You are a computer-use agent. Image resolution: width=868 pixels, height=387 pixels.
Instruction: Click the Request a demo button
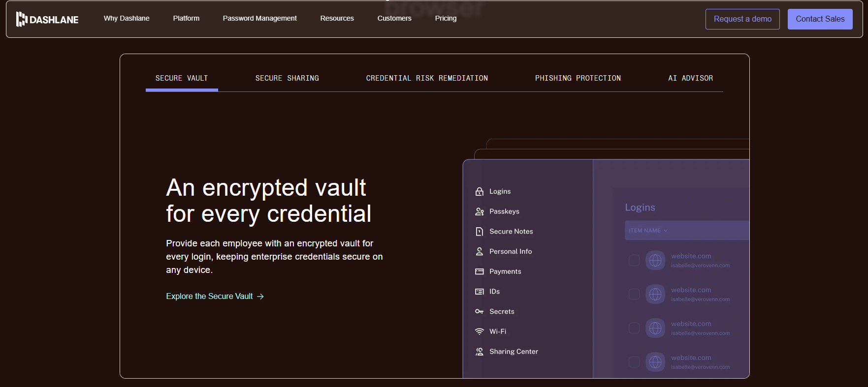click(x=742, y=19)
